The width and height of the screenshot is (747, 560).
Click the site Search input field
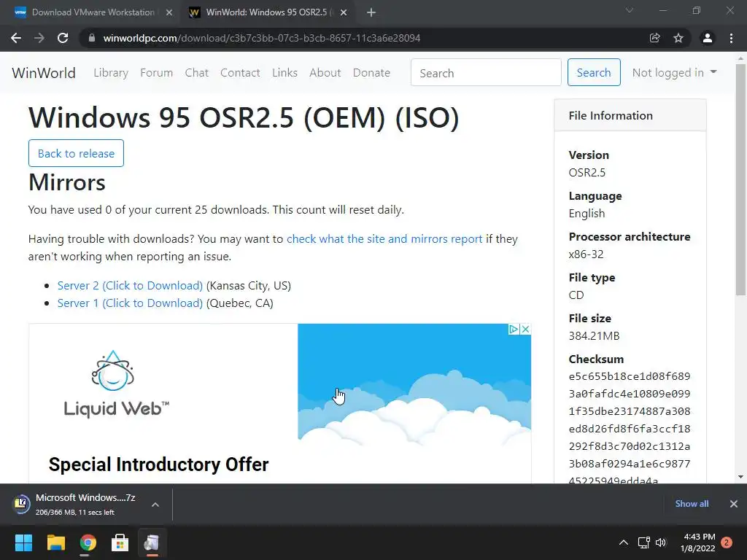pos(486,72)
